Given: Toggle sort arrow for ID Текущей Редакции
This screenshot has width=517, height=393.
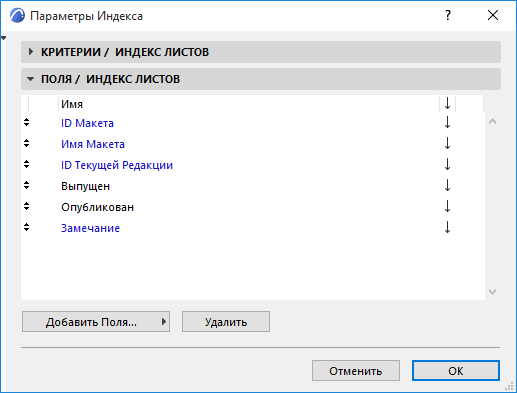Looking at the screenshot, I should click(447, 164).
